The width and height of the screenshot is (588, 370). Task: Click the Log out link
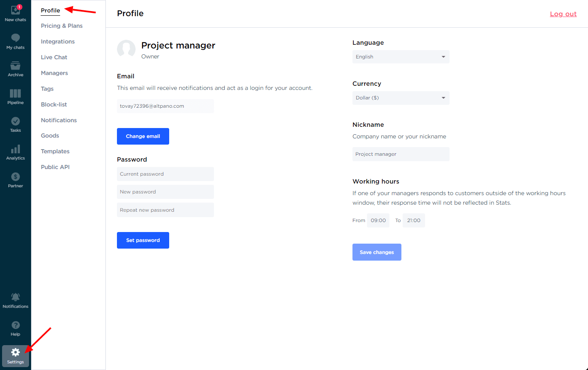(563, 14)
